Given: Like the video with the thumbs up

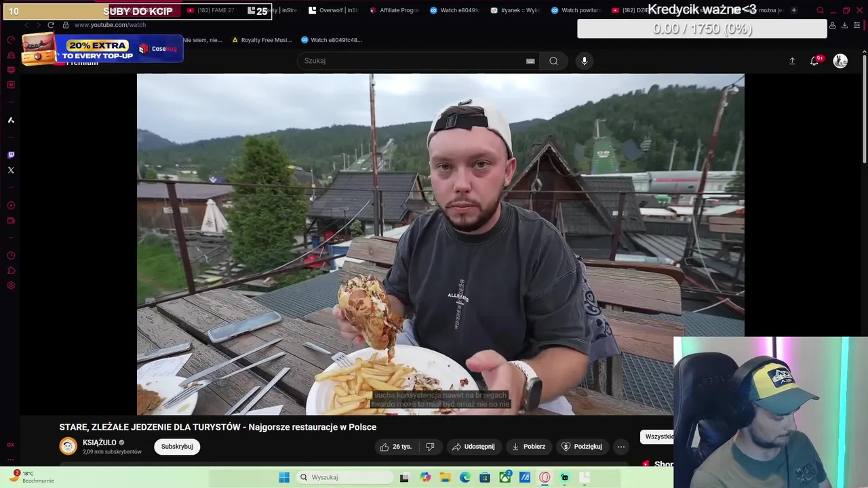Looking at the screenshot, I should pyautogui.click(x=396, y=447).
